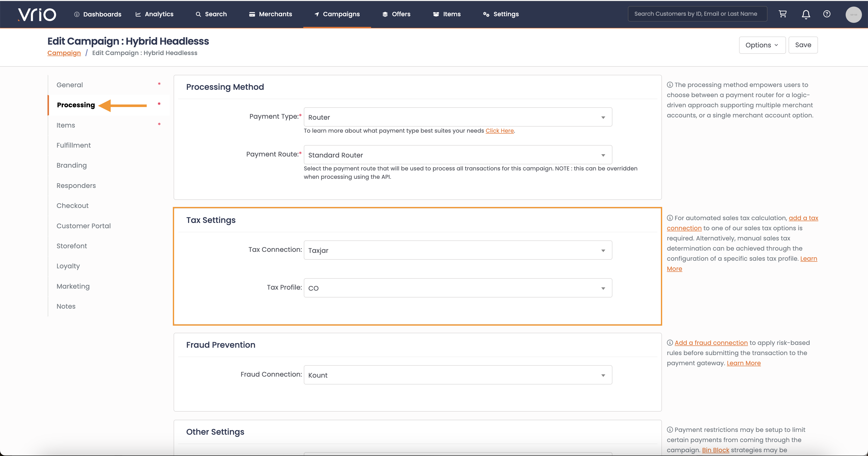Screen dimensions: 868x456
Task: Open the Payment Route dropdown
Action: (458, 155)
